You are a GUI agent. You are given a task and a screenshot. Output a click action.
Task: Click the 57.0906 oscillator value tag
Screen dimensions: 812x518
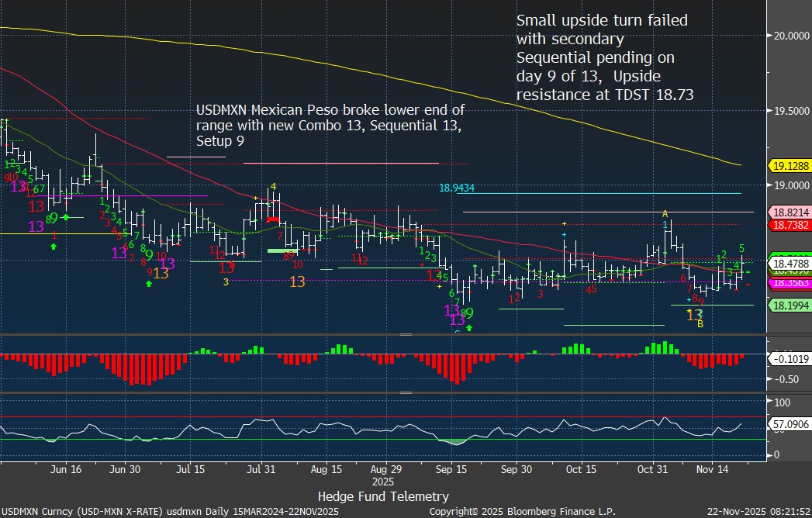pos(788,426)
